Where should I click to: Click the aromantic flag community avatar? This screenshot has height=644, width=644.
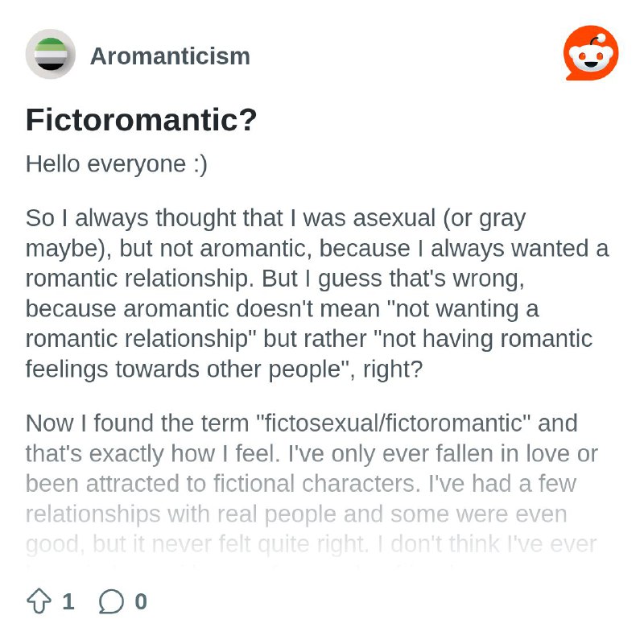coord(51,54)
